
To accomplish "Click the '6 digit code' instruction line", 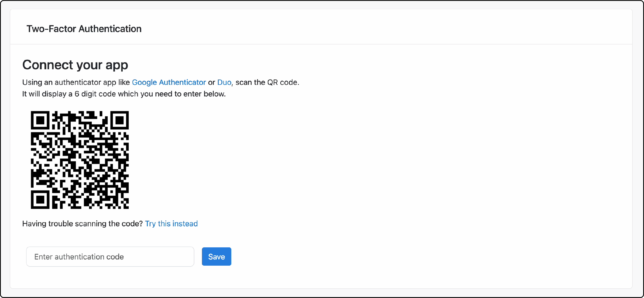I will click(x=124, y=94).
